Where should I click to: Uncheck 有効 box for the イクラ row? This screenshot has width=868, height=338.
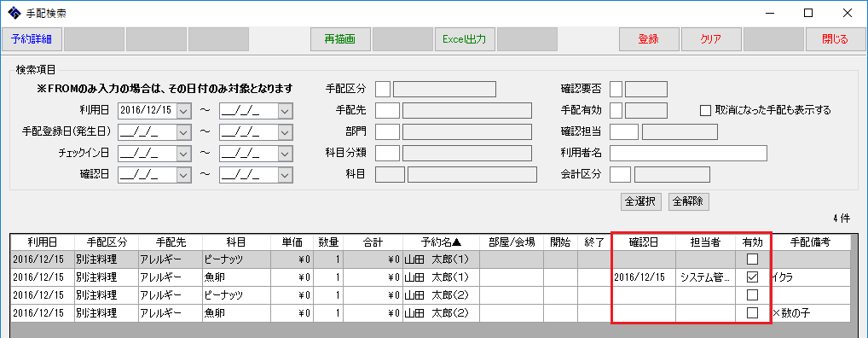click(752, 277)
